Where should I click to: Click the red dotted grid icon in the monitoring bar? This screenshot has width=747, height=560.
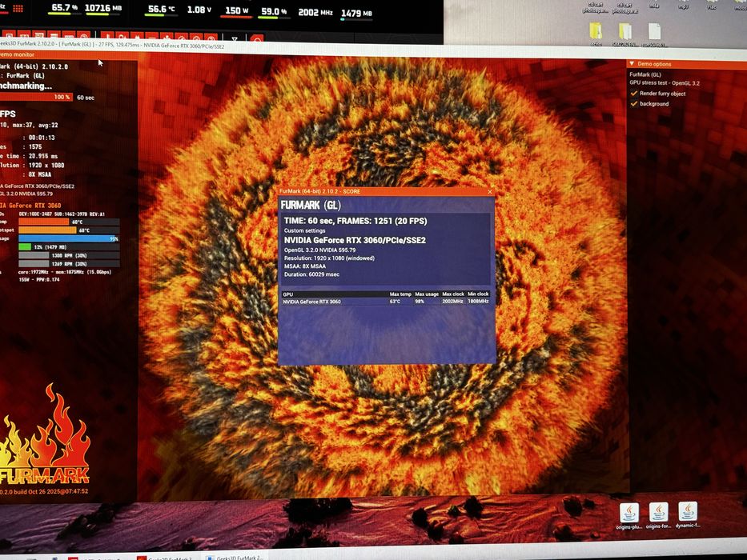tap(18, 9)
